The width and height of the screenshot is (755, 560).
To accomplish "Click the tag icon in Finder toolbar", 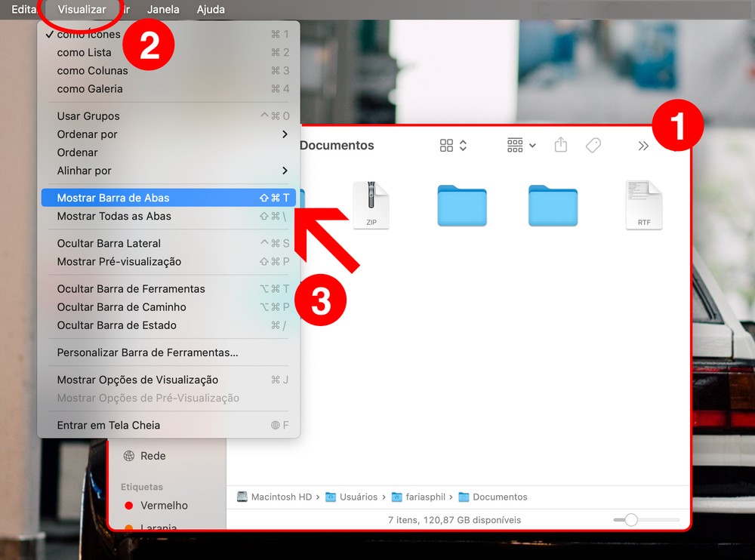I will pos(593,145).
